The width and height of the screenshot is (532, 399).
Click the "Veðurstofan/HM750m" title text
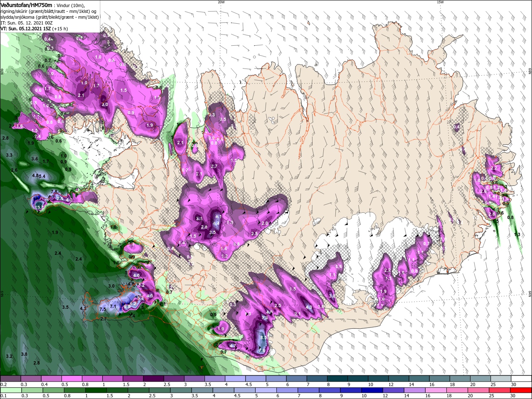coord(26,5)
